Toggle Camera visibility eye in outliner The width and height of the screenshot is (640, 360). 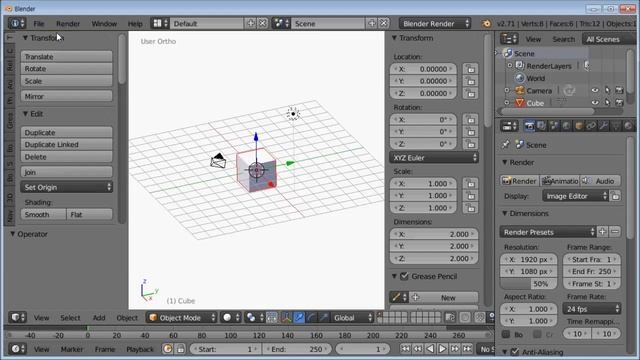595,91
